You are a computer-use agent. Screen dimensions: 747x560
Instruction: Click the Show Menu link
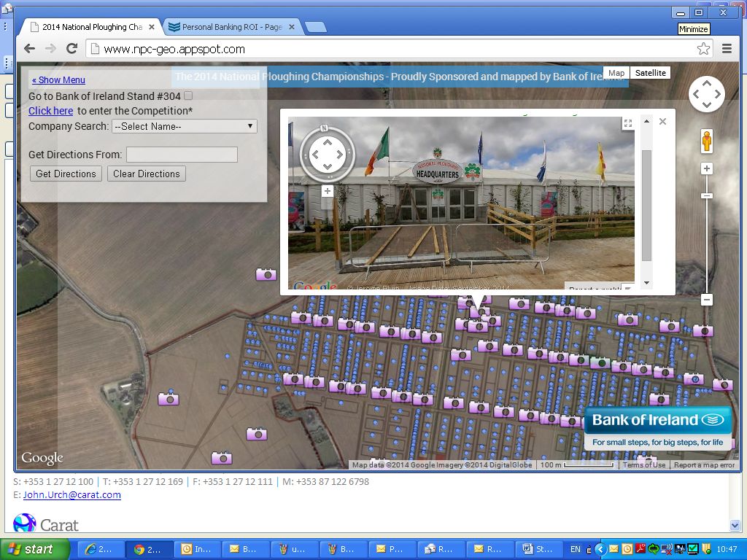(x=58, y=80)
